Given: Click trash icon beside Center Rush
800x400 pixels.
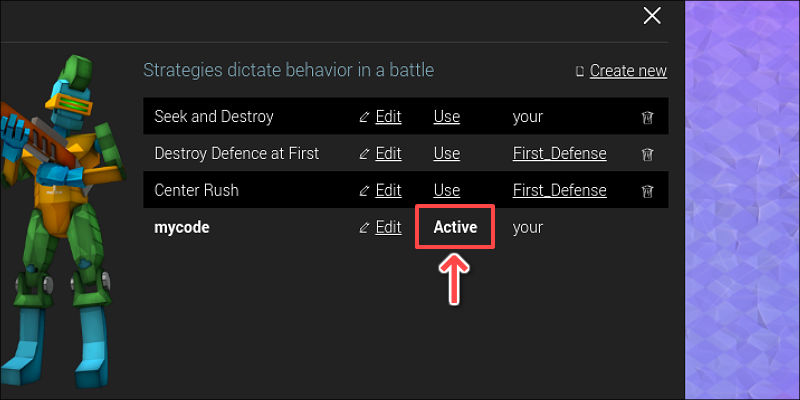Looking at the screenshot, I should pos(647,191).
